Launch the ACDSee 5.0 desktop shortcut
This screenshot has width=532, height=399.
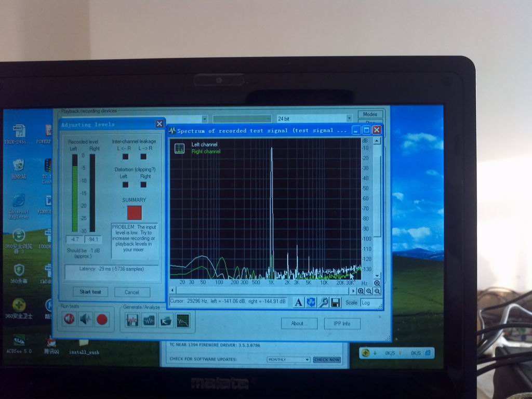19,344
